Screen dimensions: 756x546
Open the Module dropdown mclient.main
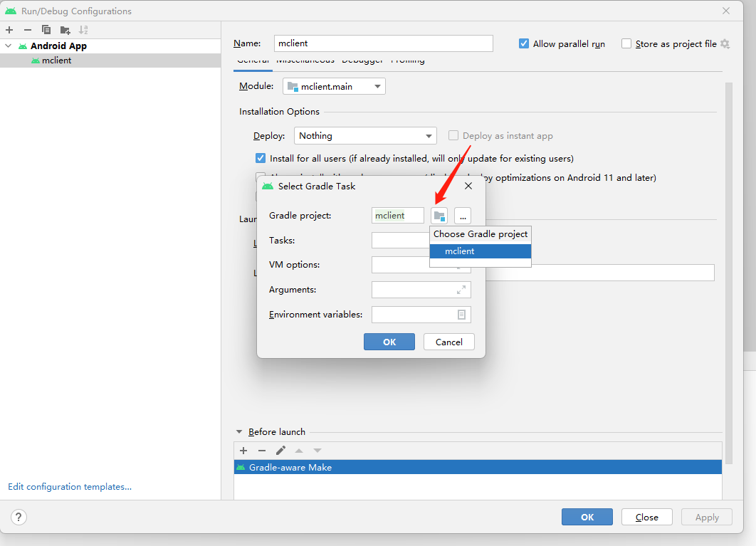coord(334,86)
